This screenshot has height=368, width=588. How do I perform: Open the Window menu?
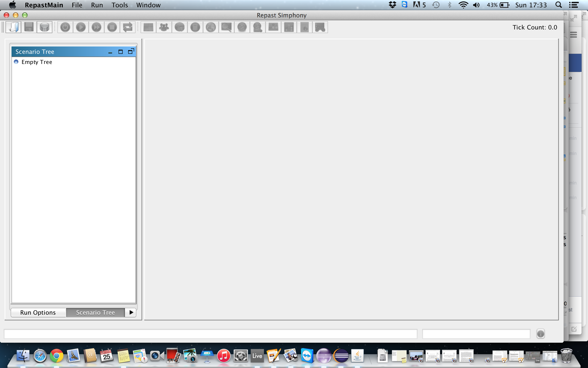coord(148,5)
